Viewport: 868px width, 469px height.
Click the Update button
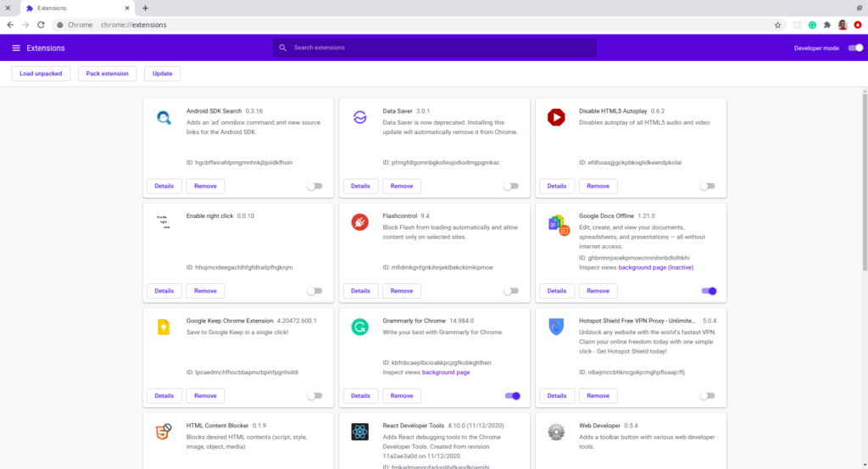162,74
